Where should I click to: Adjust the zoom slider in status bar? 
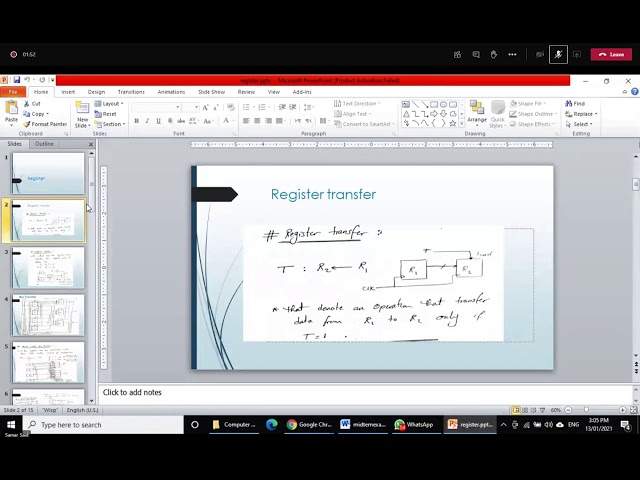coord(587,410)
